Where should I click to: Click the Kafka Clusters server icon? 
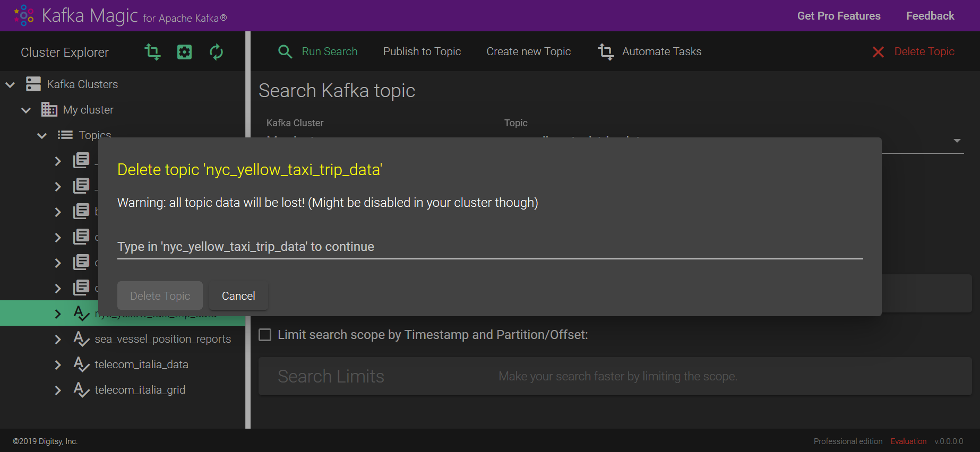33,84
